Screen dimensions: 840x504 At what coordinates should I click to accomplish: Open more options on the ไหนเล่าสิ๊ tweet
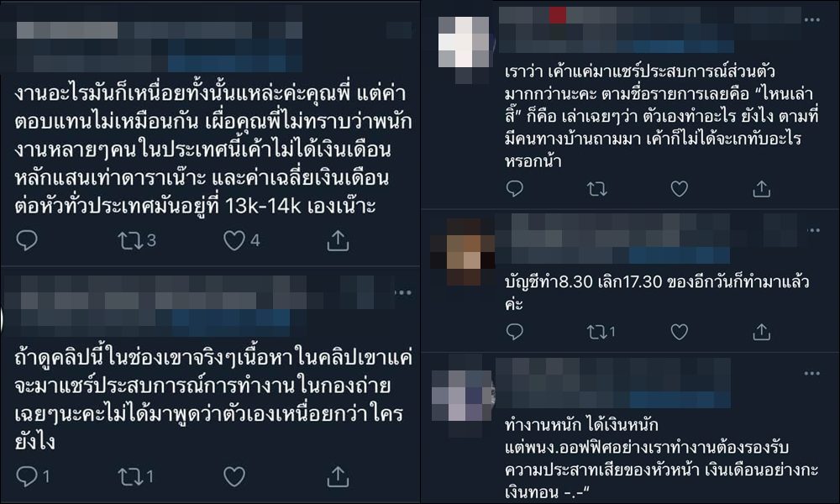click(x=812, y=20)
